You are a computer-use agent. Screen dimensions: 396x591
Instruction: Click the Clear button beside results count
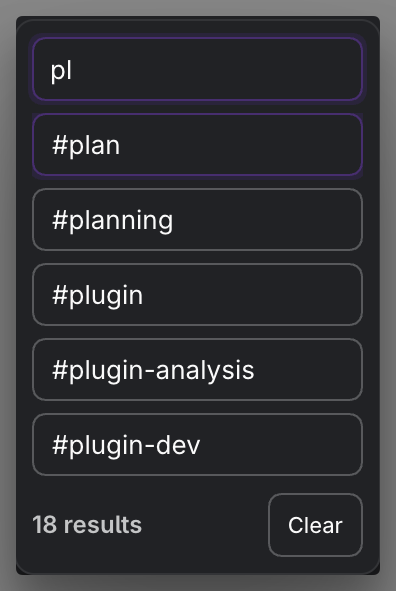[x=315, y=525]
